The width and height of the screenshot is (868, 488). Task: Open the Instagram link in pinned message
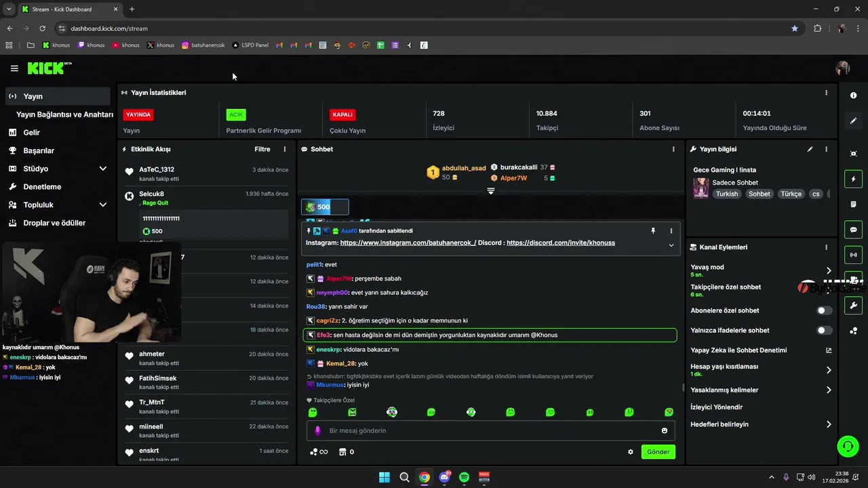(408, 243)
